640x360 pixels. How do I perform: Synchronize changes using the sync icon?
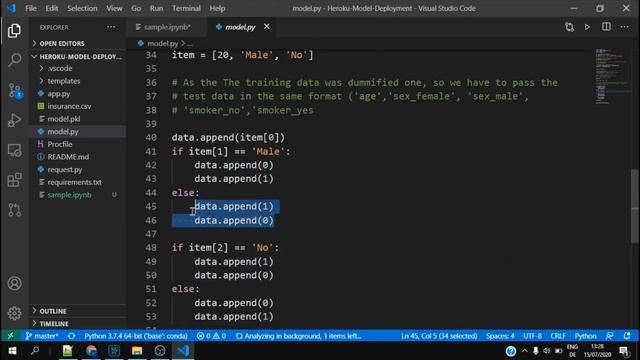click(71, 336)
